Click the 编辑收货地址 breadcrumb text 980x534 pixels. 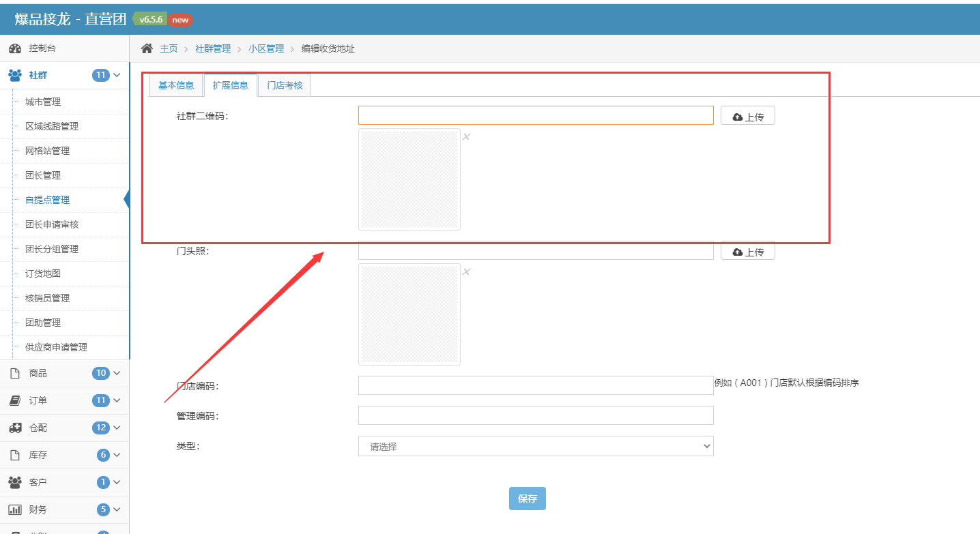pos(328,48)
